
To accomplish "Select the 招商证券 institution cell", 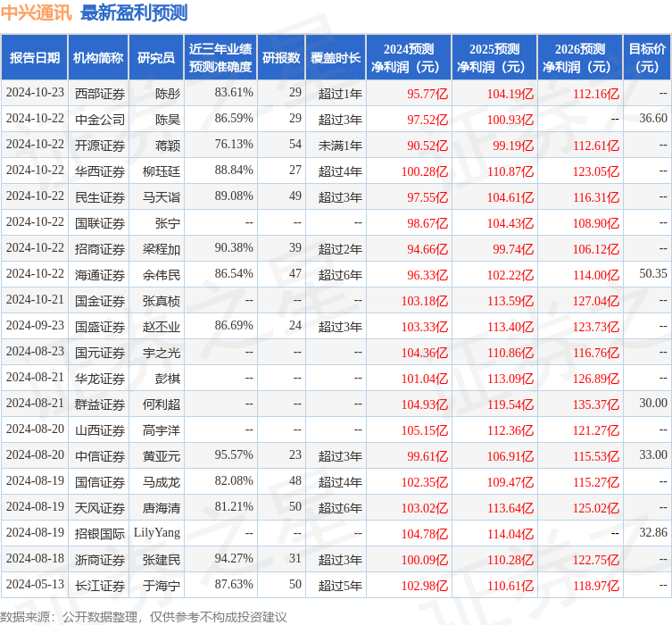I will tap(100, 248).
